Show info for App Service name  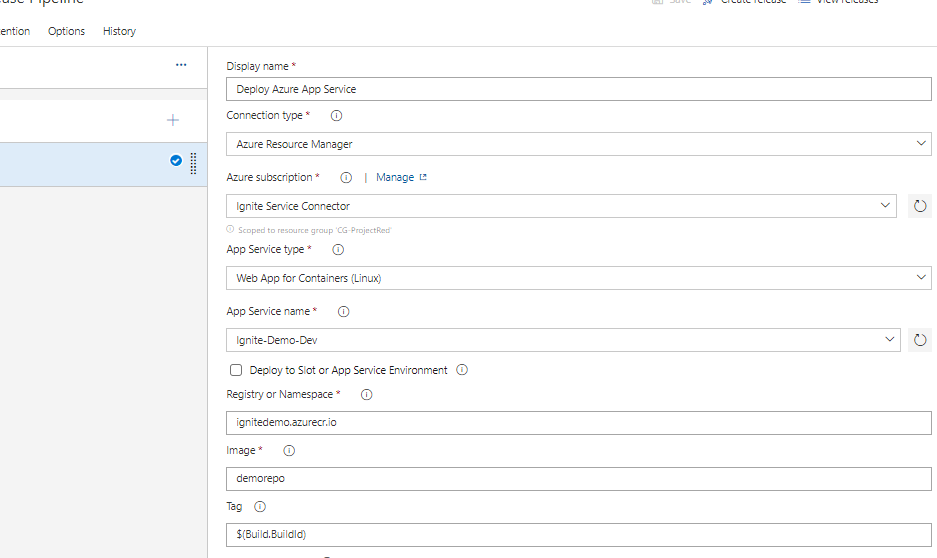344,311
